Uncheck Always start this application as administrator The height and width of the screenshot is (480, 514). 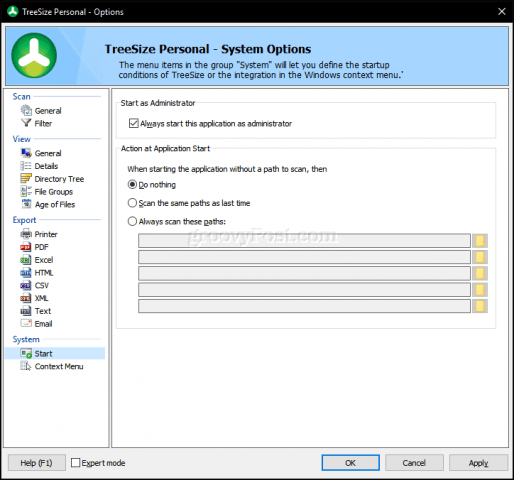[x=133, y=123]
